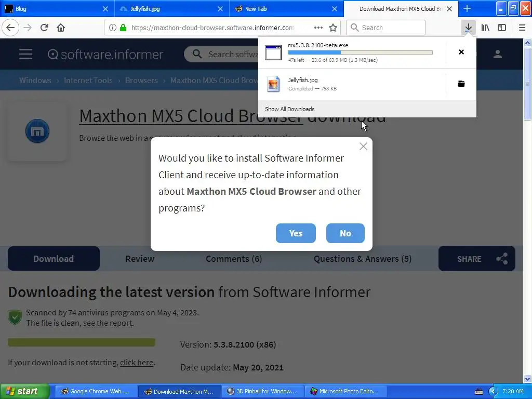This screenshot has width=532, height=399.
Task: Open Windows breadcrumb link
Action: [x=35, y=81]
